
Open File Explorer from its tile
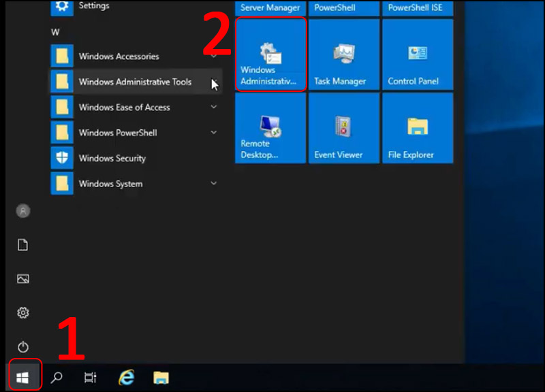pyautogui.click(x=417, y=128)
